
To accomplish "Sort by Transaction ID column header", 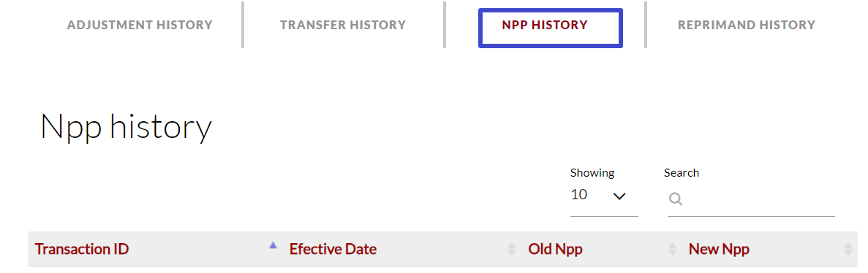I will pos(82,249).
